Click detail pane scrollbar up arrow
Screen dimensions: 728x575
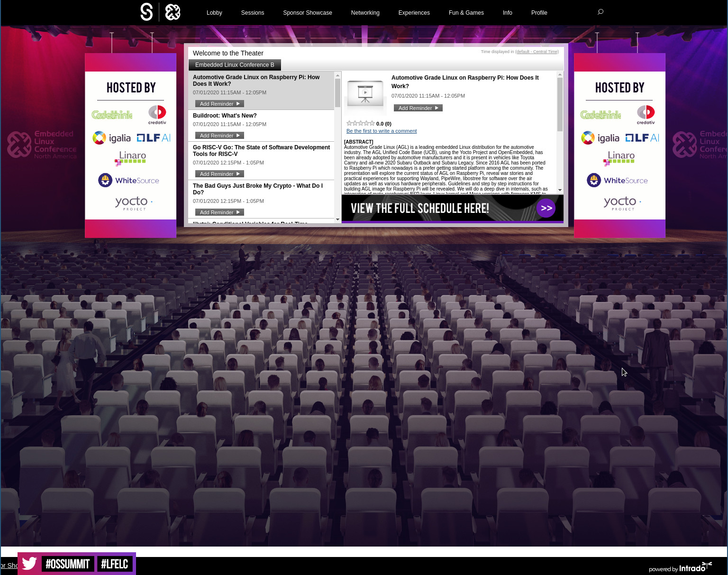[x=560, y=75]
